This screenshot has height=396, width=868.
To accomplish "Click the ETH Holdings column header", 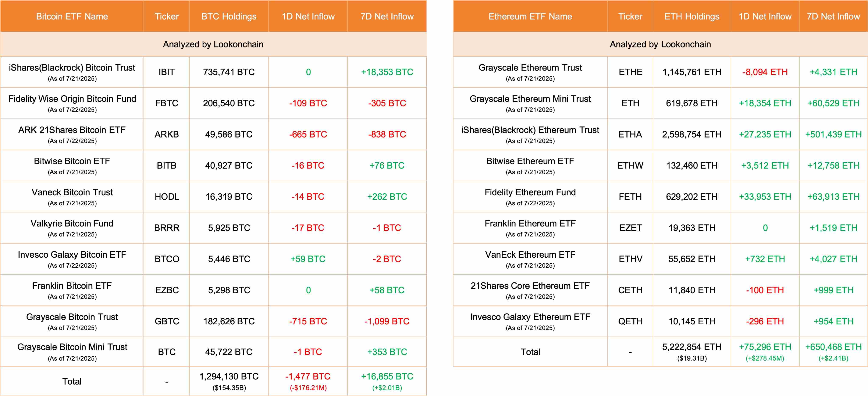I will click(692, 17).
